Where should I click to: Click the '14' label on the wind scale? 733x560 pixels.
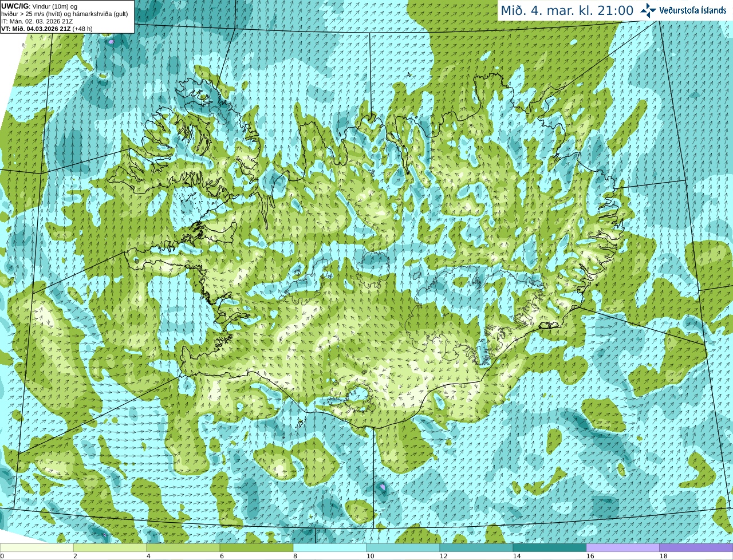pyautogui.click(x=517, y=556)
